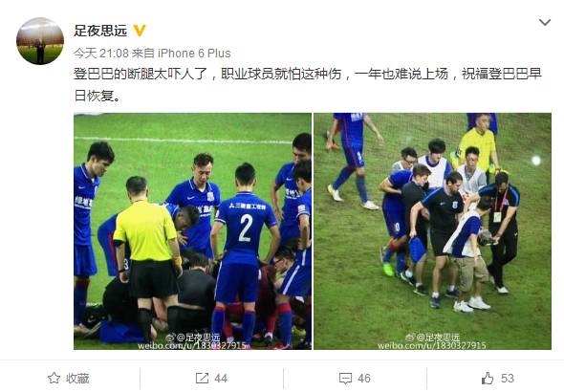Select the 收藏 label

point(77,379)
